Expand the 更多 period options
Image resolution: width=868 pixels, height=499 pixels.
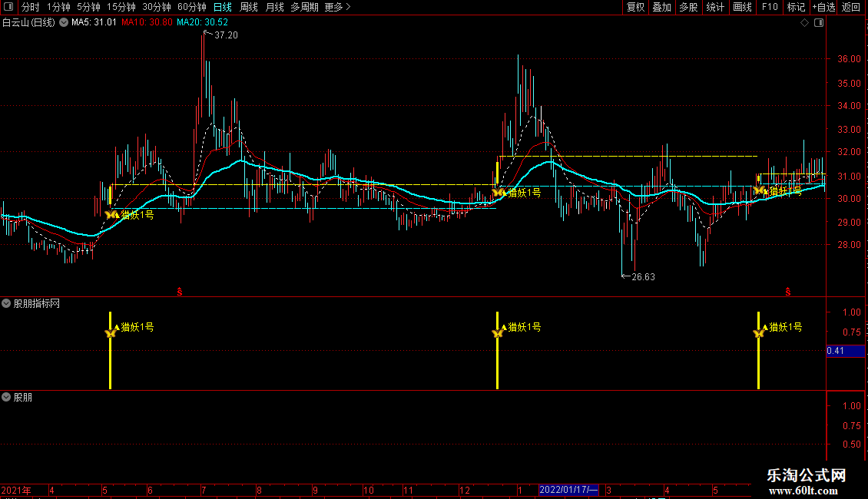point(337,7)
